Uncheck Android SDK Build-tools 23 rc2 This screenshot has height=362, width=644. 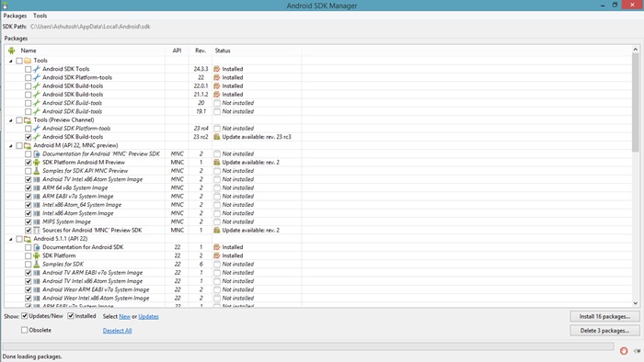click(x=28, y=137)
